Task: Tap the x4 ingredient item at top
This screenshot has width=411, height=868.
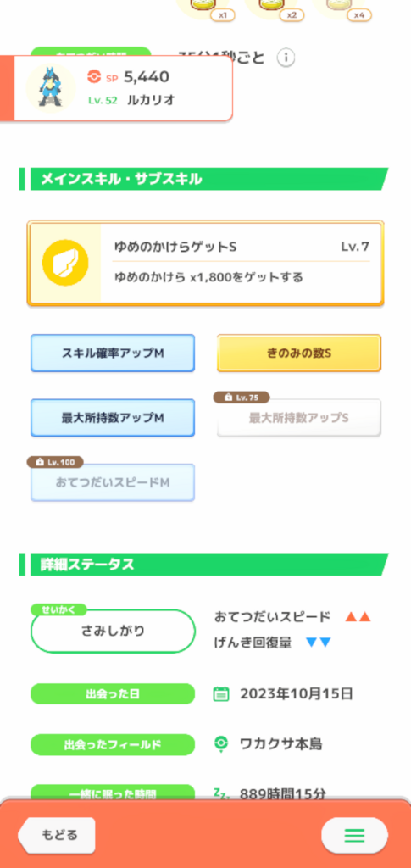Action: click(342, 8)
